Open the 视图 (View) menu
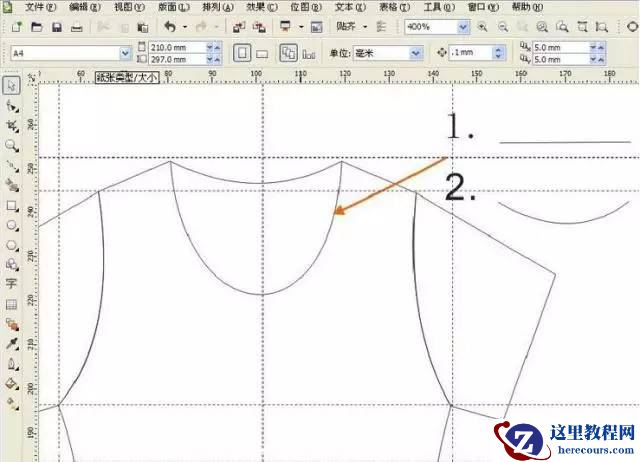The height and width of the screenshot is (462, 640). pyautogui.click(x=129, y=7)
